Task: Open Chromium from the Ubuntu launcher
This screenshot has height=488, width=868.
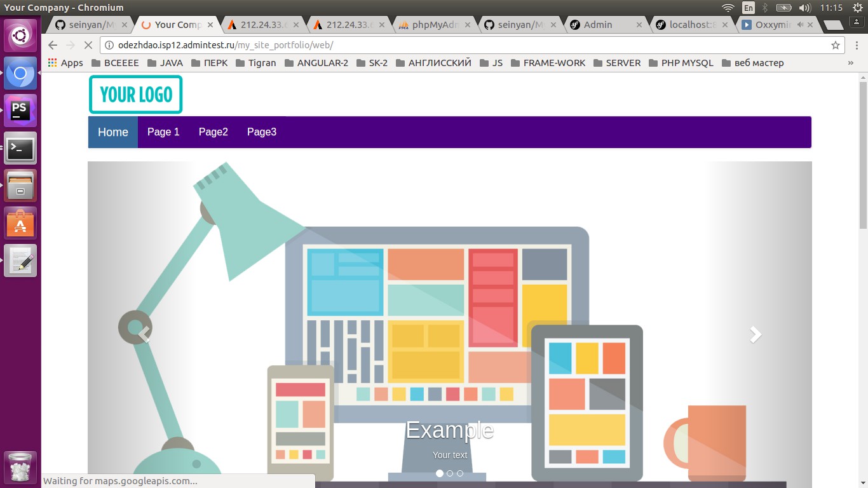Action: (x=21, y=73)
